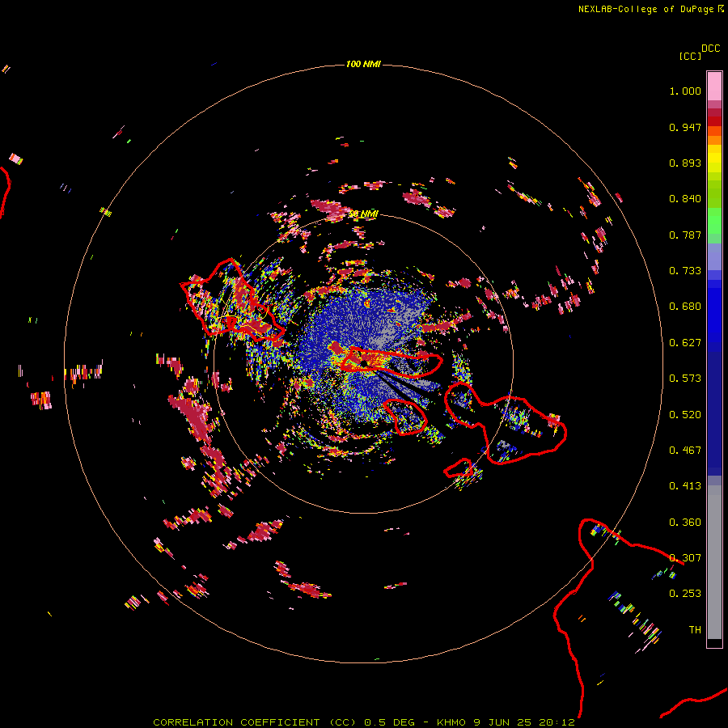
Task: Select the 0.627 scale value
Action: tap(685, 343)
